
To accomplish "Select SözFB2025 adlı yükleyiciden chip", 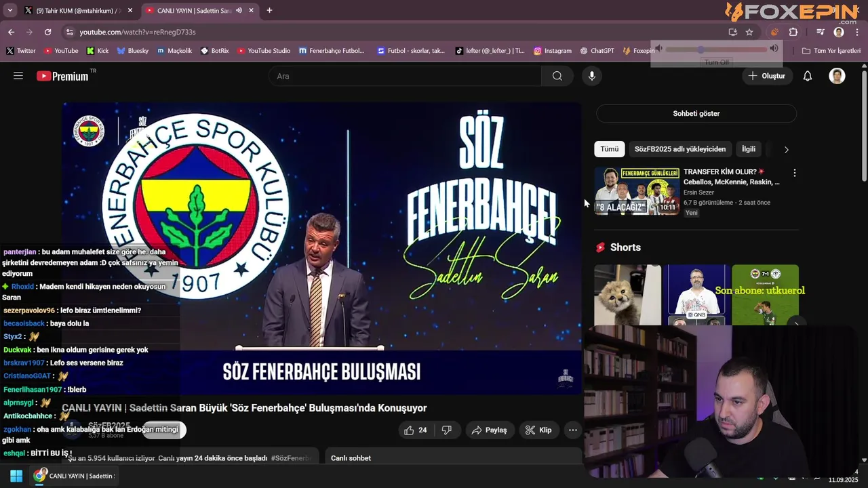I will pyautogui.click(x=680, y=149).
